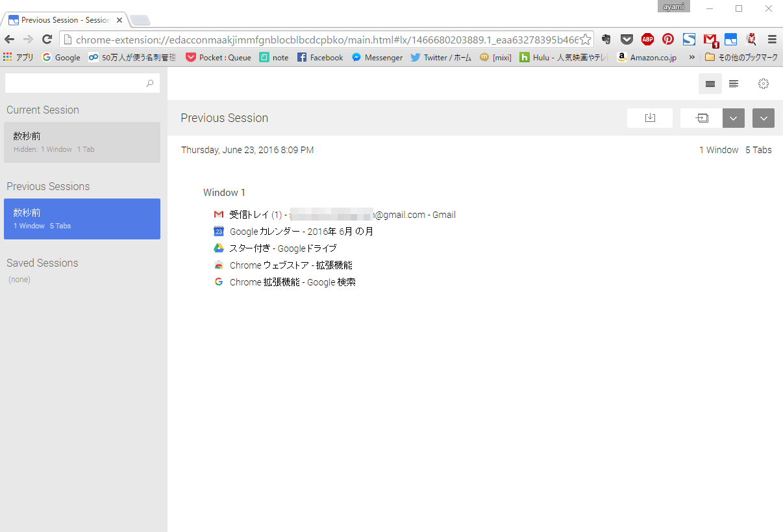Focus the session search field
The width and height of the screenshot is (783, 532).
82,83
